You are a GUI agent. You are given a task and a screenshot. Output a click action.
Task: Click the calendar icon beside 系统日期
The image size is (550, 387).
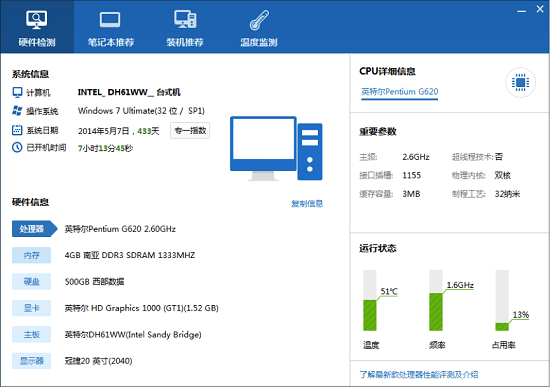tap(17, 130)
